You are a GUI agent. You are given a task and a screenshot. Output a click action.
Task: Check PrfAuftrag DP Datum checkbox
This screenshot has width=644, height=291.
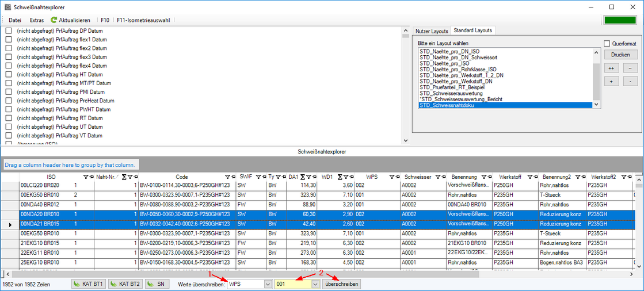(x=9, y=31)
